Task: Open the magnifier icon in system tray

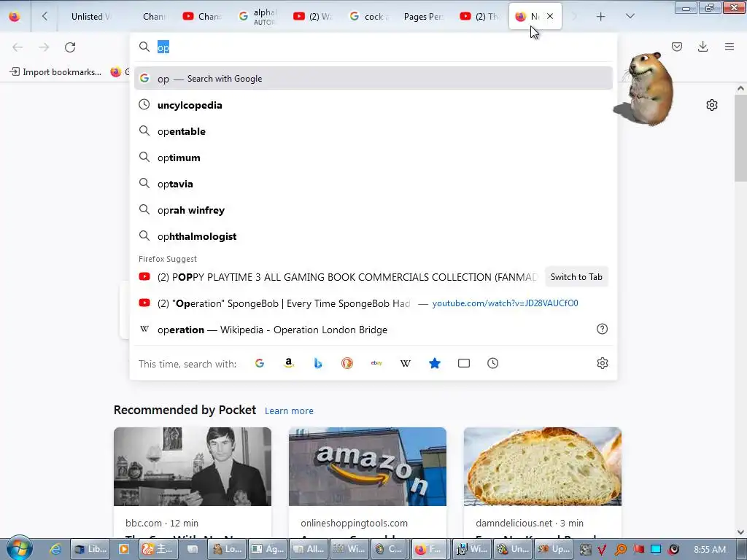Action: pos(621,550)
